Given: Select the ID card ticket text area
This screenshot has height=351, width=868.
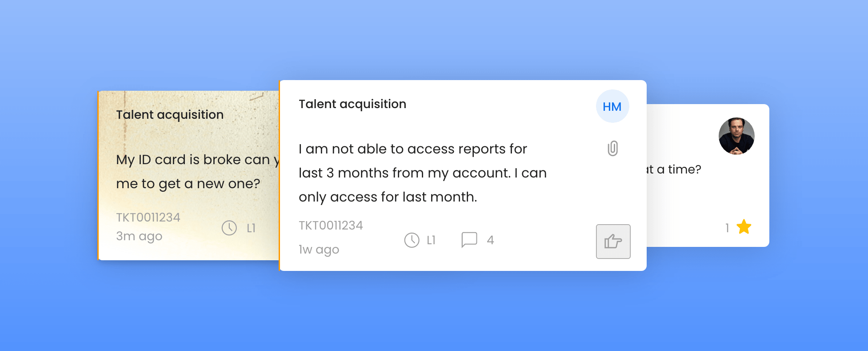Looking at the screenshot, I should [x=191, y=171].
